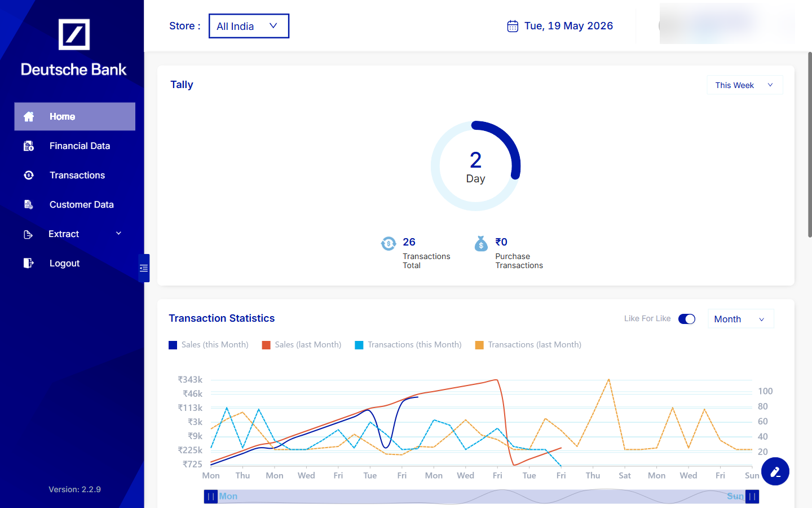This screenshot has height=508, width=812.
Task: Collapse sidebar using the blue handle icon
Action: click(x=144, y=268)
